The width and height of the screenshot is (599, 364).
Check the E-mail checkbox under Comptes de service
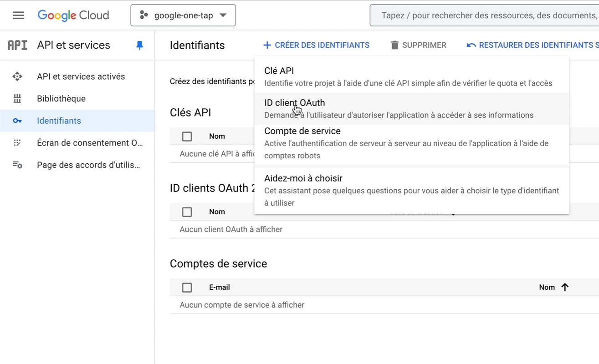(187, 287)
